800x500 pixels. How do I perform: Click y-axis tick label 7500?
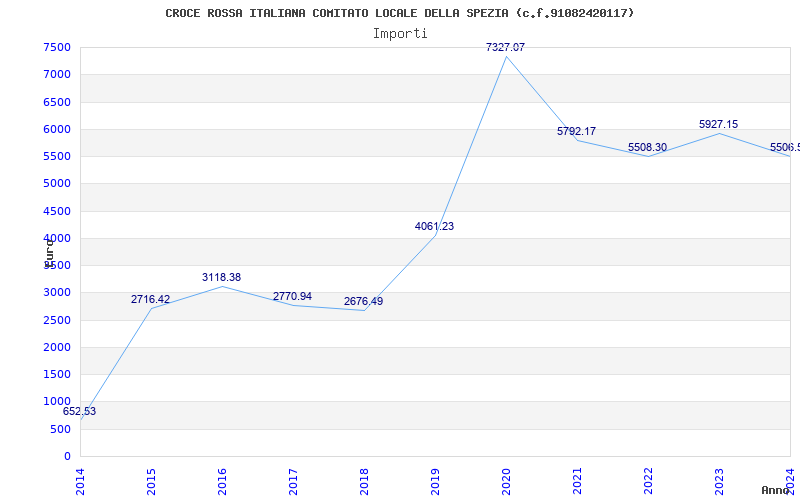click(57, 47)
